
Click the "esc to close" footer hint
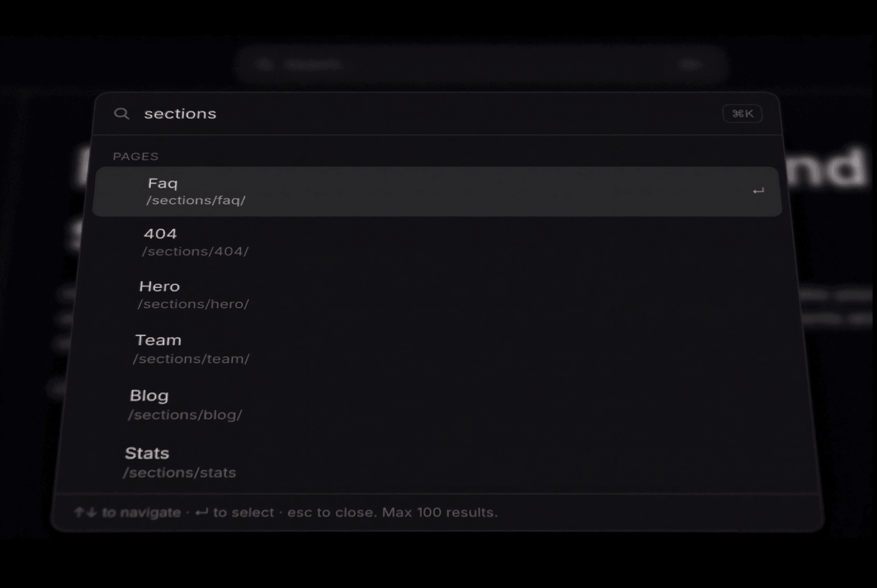[x=332, y=512]
